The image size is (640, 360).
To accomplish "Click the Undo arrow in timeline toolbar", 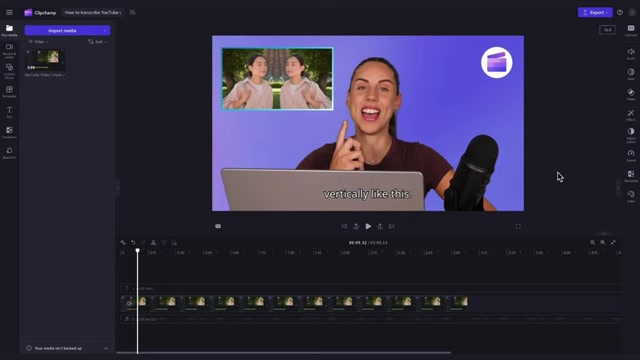I will point(133,242).
